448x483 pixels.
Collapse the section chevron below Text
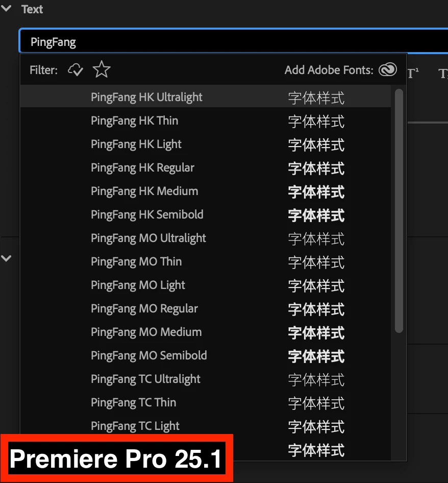click(x=6, y=258)
